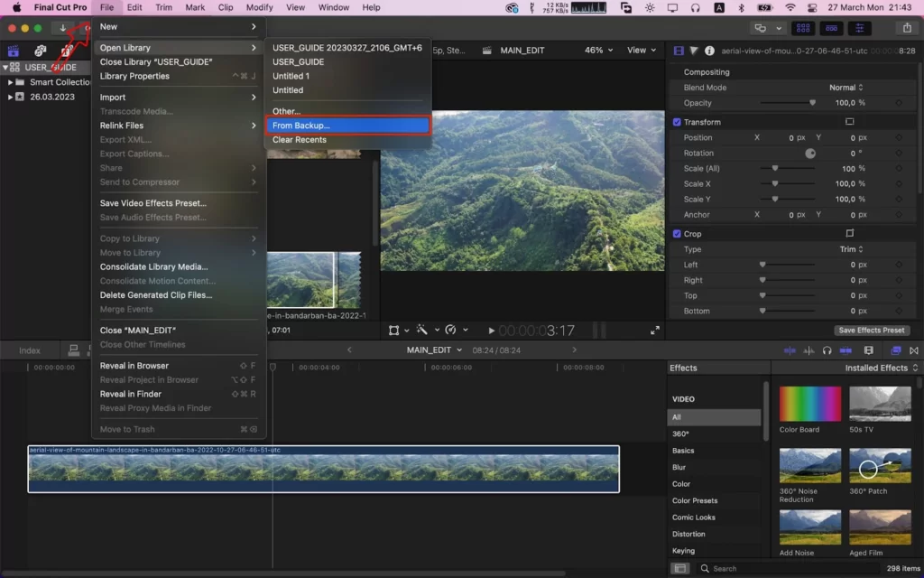This screenshot has width=924, height=578.
Task: Toggle the headphones audio skimming icon
Action: (x=827, y=350)
